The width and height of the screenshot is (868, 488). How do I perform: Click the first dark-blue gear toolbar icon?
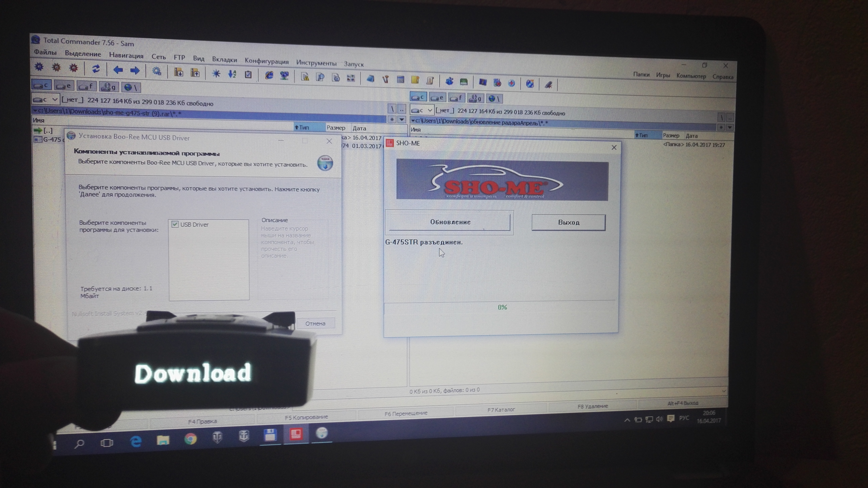tap(39, 67)
